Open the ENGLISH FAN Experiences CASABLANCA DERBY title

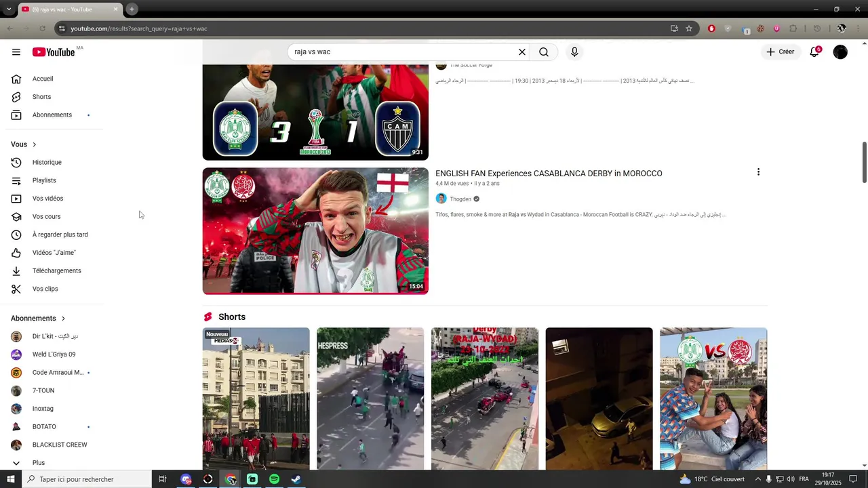(549, 174)
